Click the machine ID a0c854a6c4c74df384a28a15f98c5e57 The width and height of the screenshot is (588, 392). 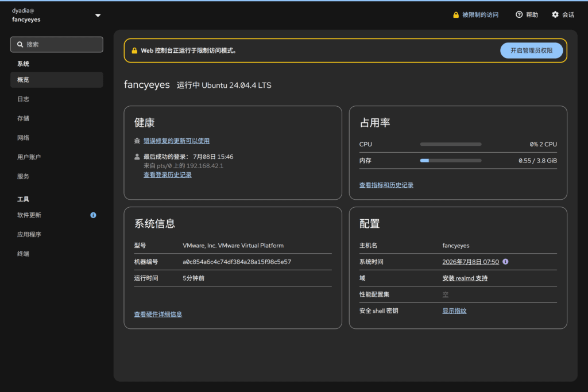[237, 262]
